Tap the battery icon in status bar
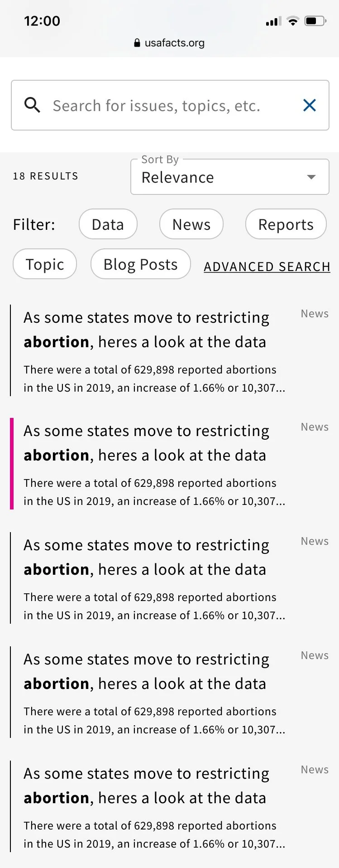 point(315,21)
